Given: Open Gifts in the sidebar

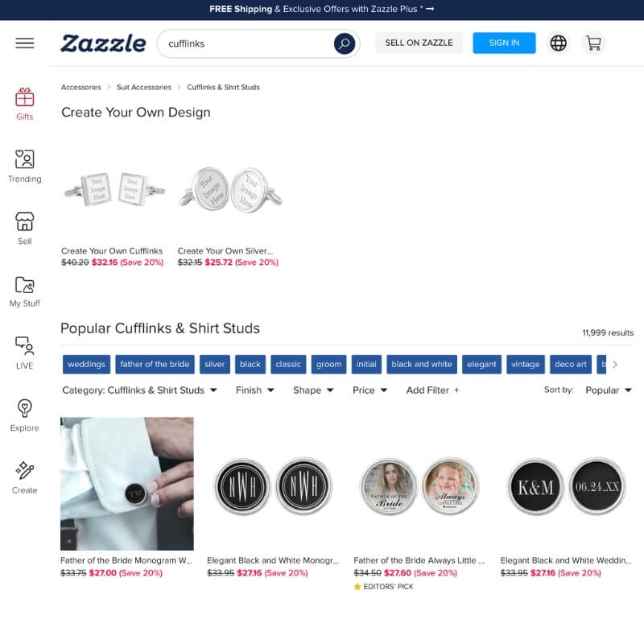Looking at the screenshot, I should (x=25, y=105).
